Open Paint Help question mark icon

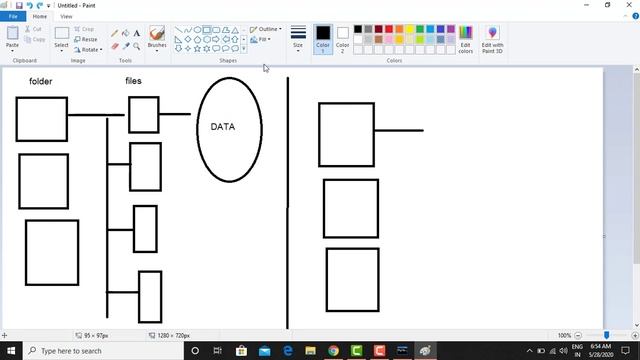coord(636,16)
